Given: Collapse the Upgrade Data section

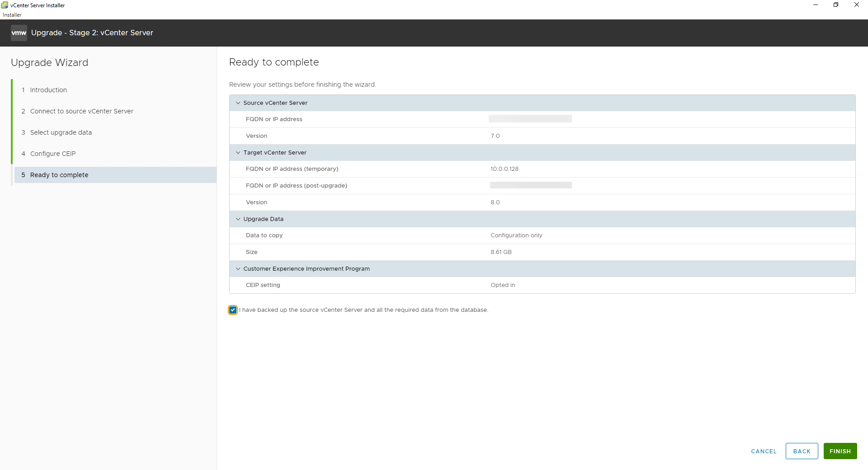Looking at the screenshot, I should pos(238,219).
